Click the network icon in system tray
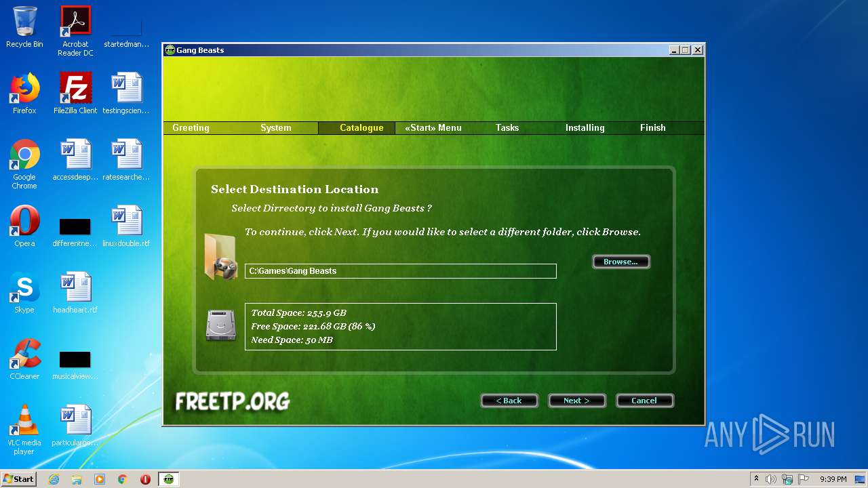The width and height of the screenshot is (868, 488). pos(787,479)
